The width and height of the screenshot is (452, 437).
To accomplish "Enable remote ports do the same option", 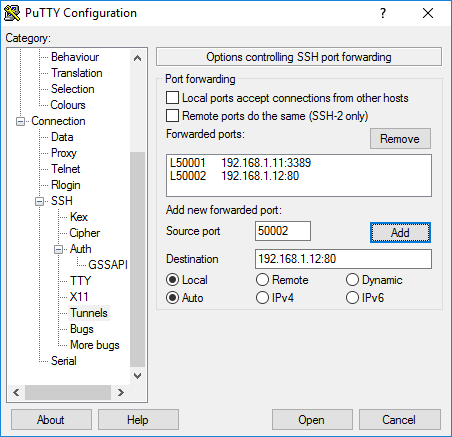I will pos(172,116).
